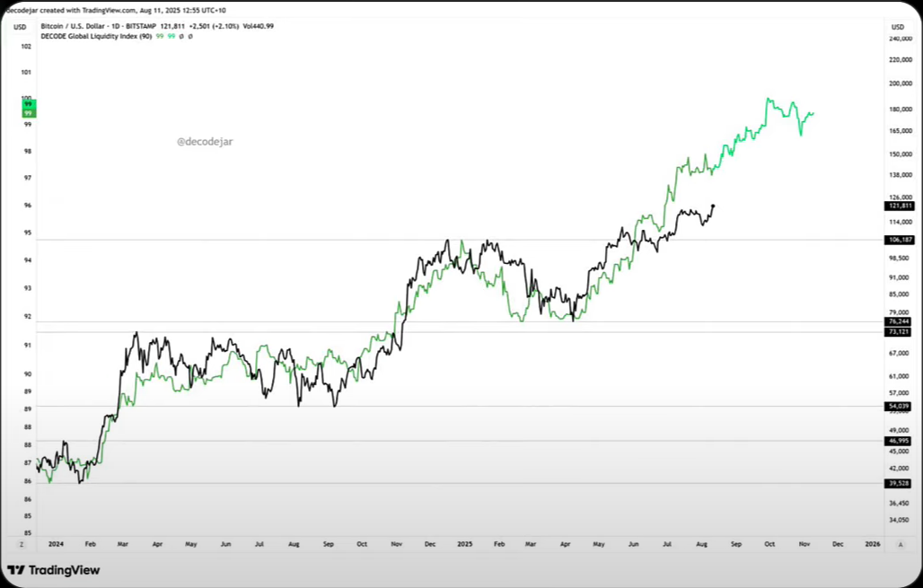This screenshot has height=588, width=923.
Task: Select the Bitcoin / U.S. Dollar legend title
Action: (x=99, y=26)
